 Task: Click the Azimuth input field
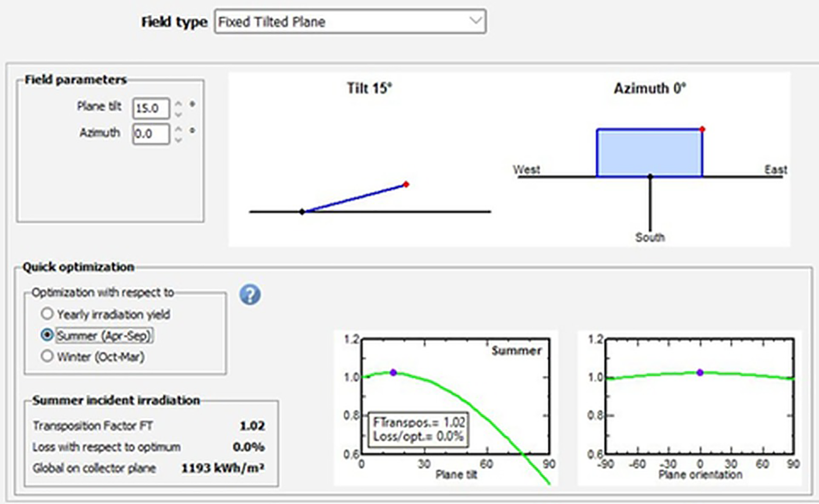150,134
